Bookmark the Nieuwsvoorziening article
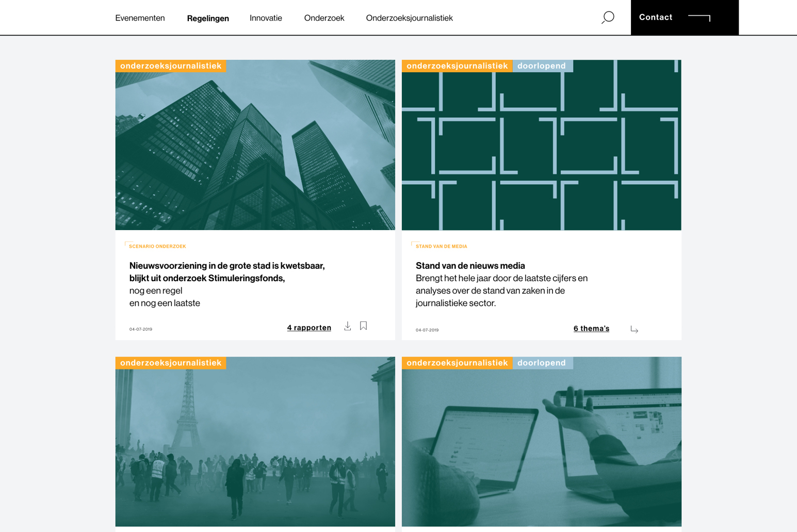 point(364,326)
